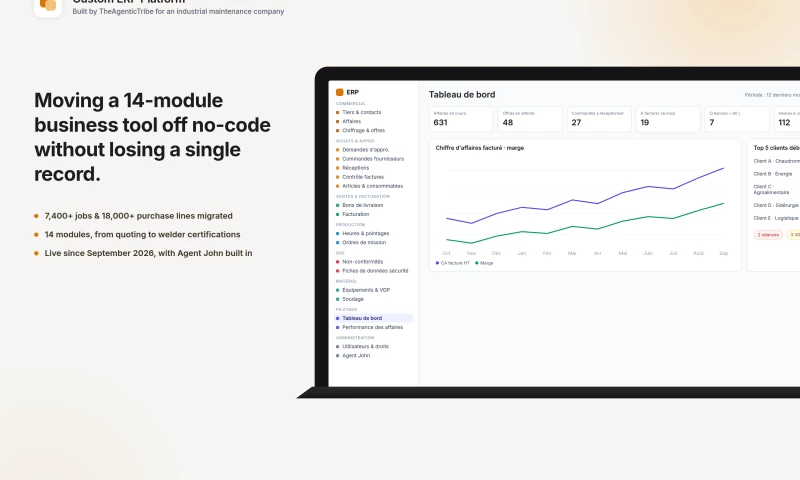Go to Chiffrage & offres
Image resolution: width=800 pixels, height=480 pixels.
(x=363, y=131)
